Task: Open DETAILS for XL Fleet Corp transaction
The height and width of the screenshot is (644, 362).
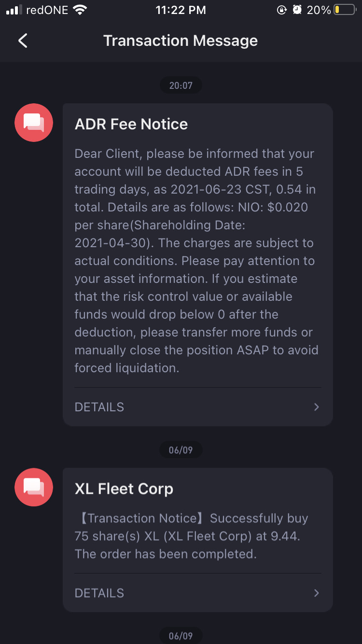Action: pos(99,593)
